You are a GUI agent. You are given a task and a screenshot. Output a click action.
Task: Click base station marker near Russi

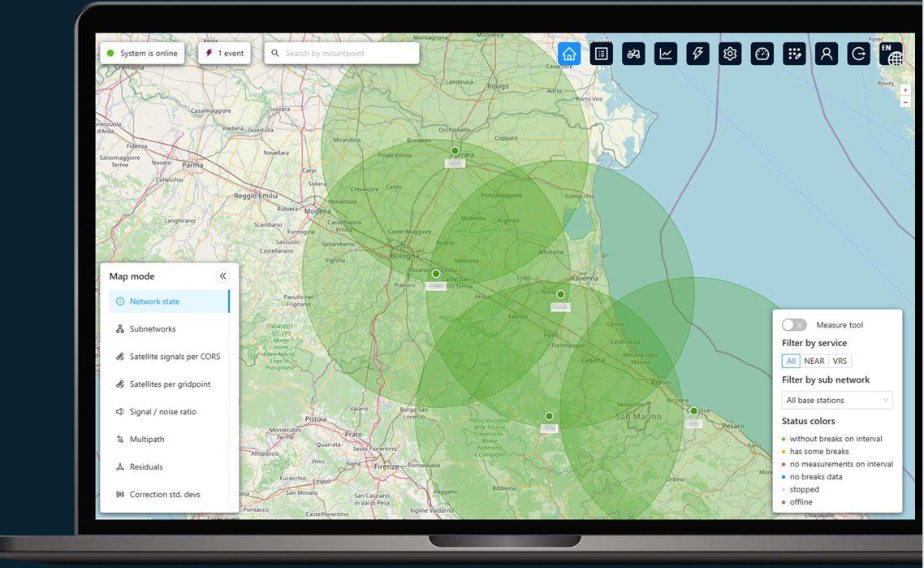tap(560, 294)
